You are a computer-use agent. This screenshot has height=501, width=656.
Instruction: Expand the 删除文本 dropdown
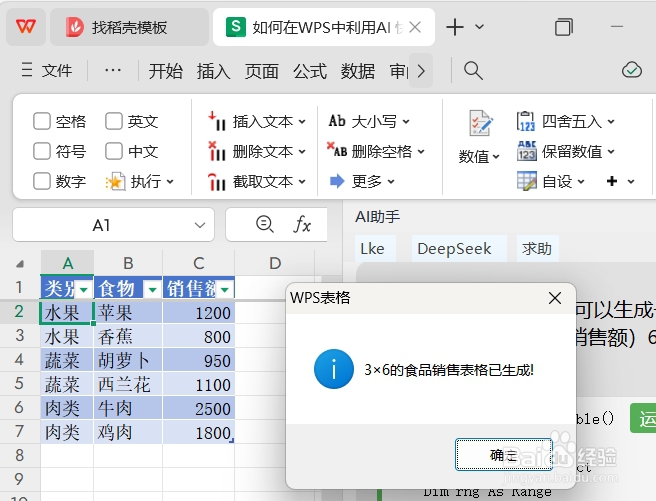point(302,151)
